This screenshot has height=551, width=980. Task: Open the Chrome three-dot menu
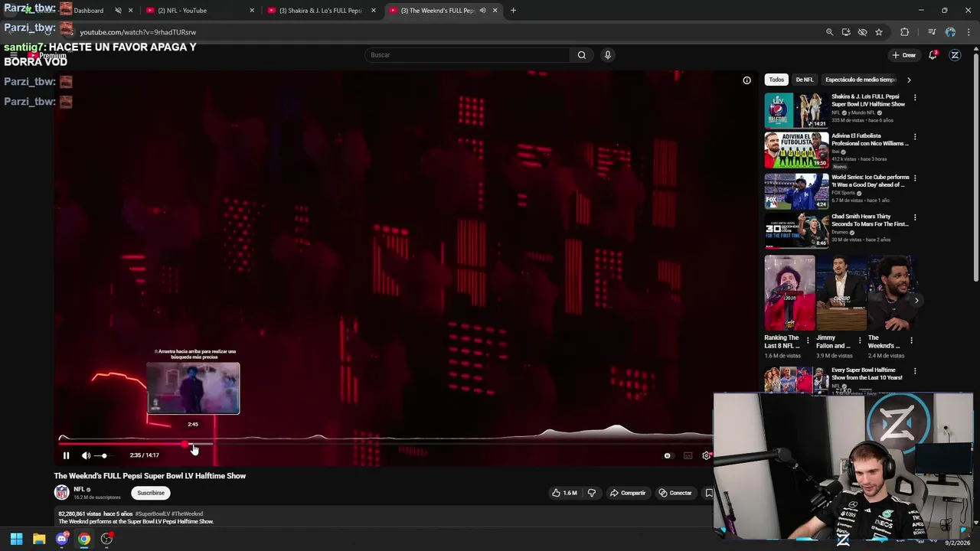click(x=969, y=32)
